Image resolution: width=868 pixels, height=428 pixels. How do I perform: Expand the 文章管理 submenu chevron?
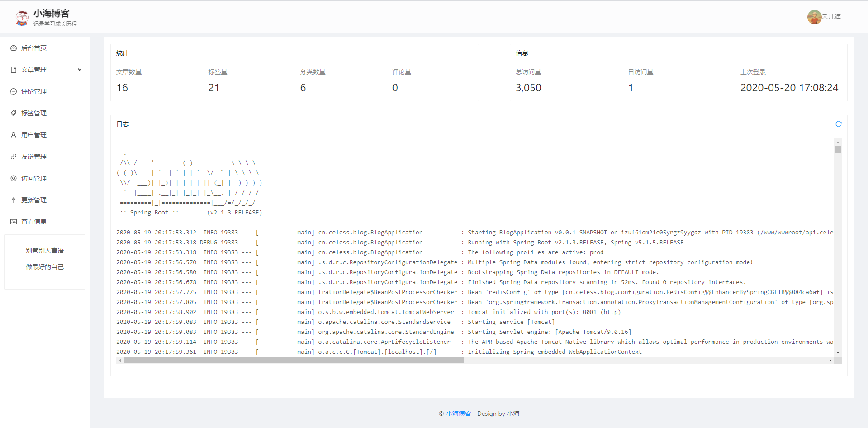(80, 70)
